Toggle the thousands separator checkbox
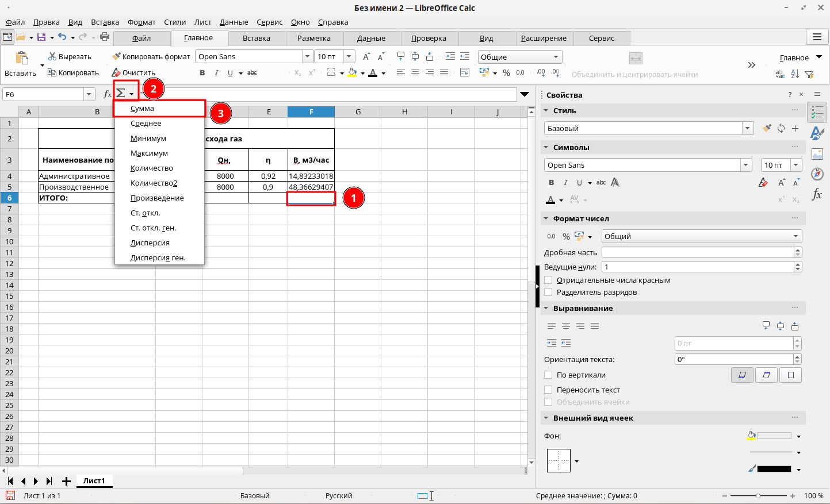This screenshot has width=830, height=504. (x=548, y=293)
